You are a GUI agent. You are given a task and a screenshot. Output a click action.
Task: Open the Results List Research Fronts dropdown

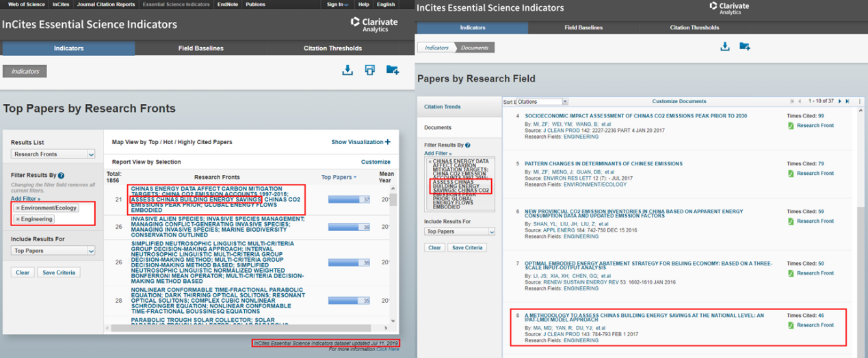click(53, 154)
